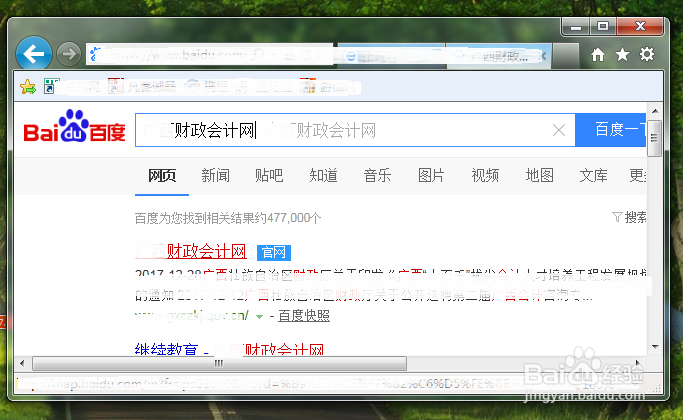Maximize the browser window
Screen dimensions: 683x420
(603, 27)
